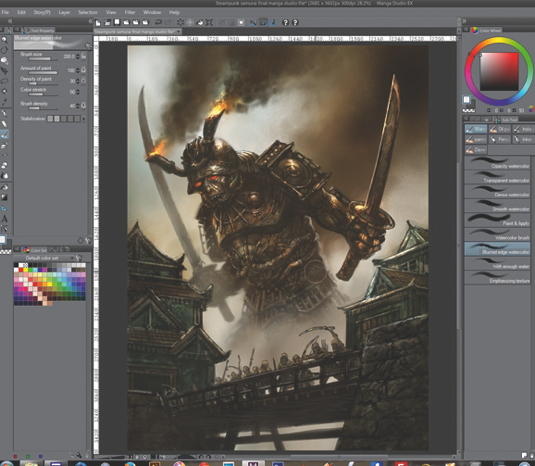535x466 pixels.
Task: Select the Pencil tool in toolbox
Action: click(x=4, y=123)
